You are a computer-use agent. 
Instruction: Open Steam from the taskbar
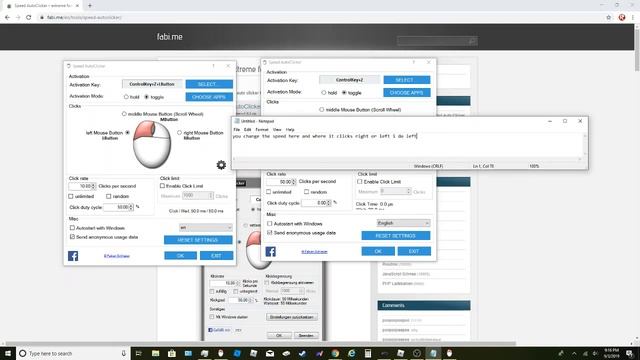302,353
